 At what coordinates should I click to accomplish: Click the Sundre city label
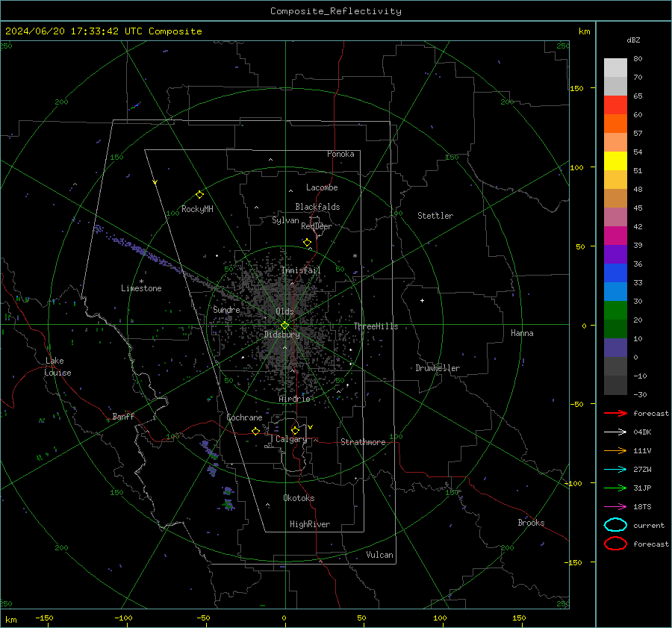click(x=227, y=309)
